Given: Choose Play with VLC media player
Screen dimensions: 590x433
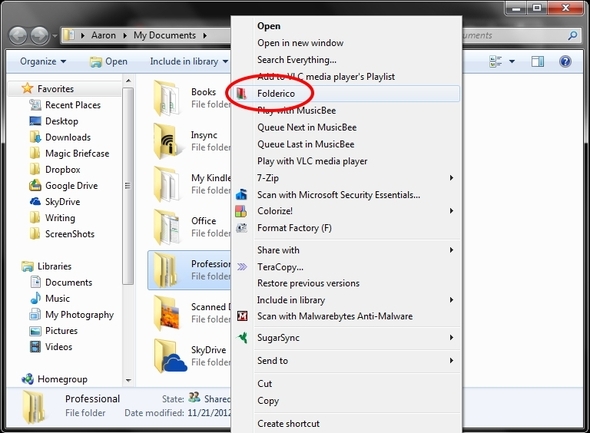Looking at the screenshot, I should tap(312, 161).
